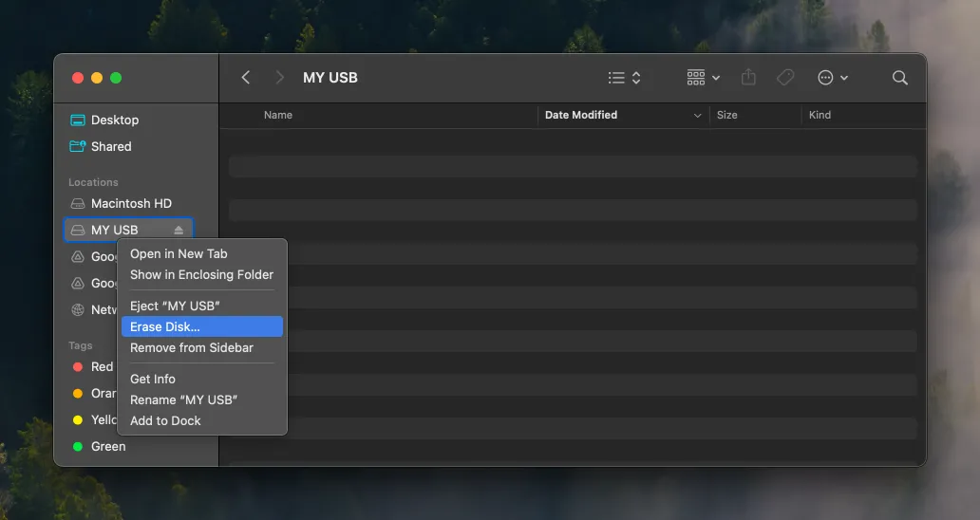Viewport: 980px width, 520px height.
Task: Open the group-by grid dropdown
Action: click(703, 78)
